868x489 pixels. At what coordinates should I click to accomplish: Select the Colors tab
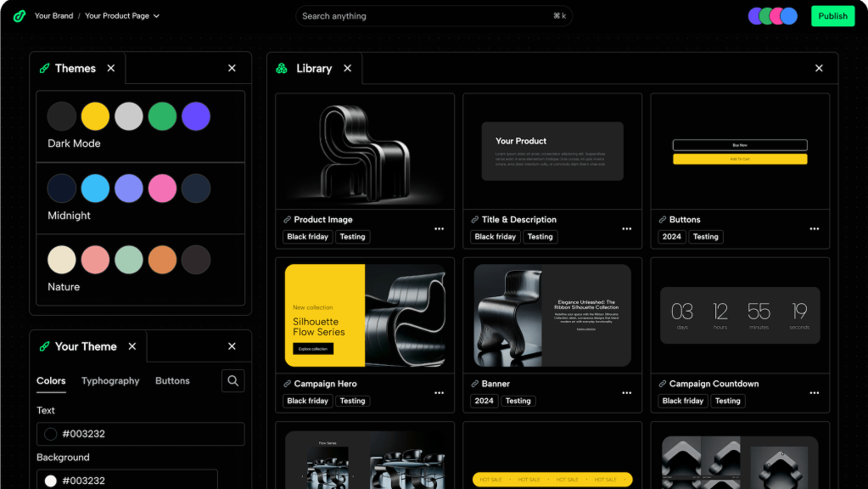51,381
